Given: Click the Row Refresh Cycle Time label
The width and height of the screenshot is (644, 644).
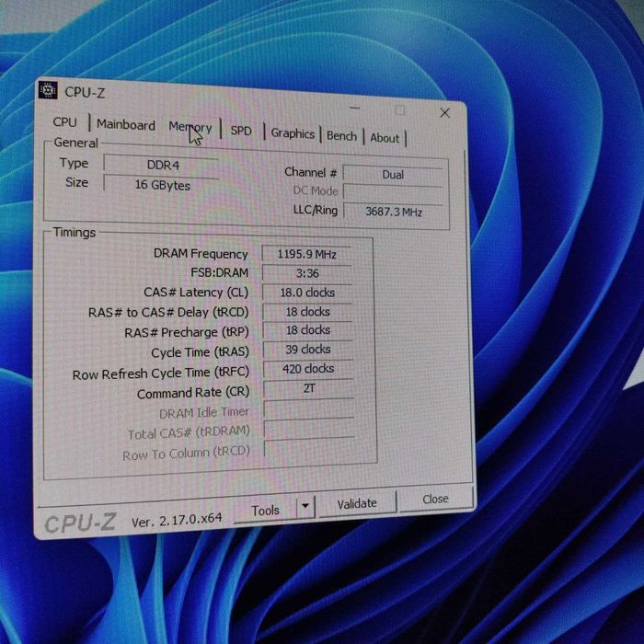Looking at the screenshot, I should coord(161,374).
